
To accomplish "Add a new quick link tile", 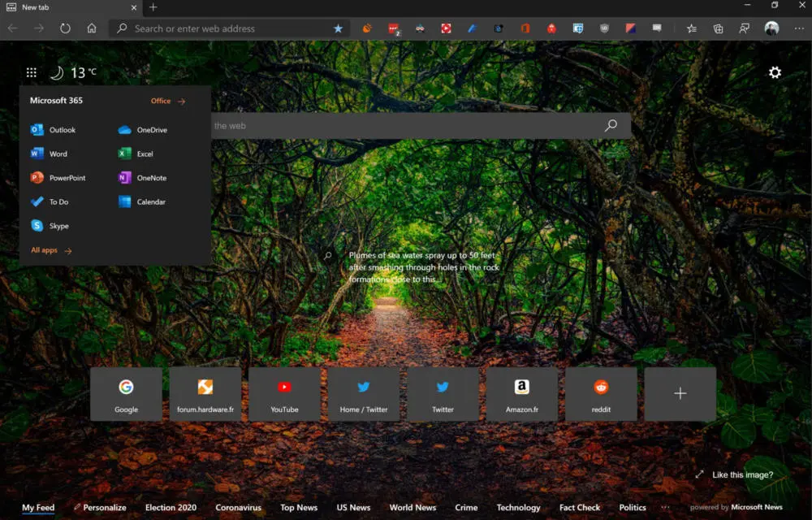I will (680, 394).
